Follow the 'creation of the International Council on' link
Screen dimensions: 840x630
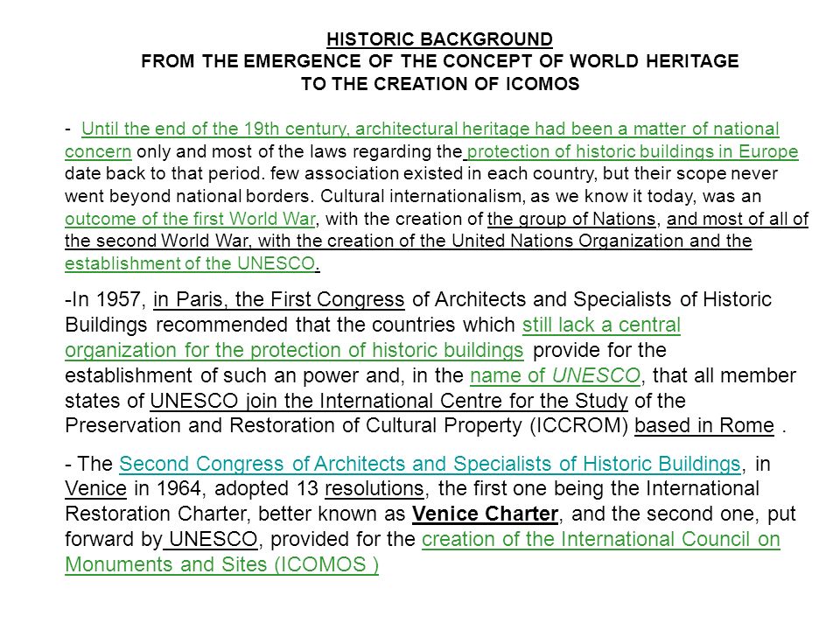coord(600,539)
